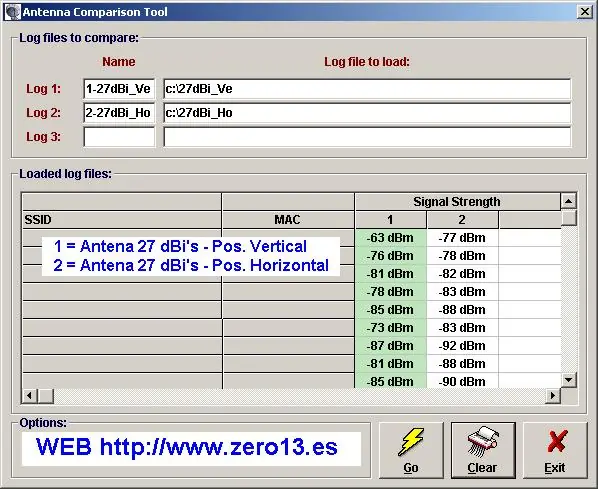The width and height of the screenshot is (598, 489).
Task: Click the Signal Strength column header
Action: tap(457, 201)
